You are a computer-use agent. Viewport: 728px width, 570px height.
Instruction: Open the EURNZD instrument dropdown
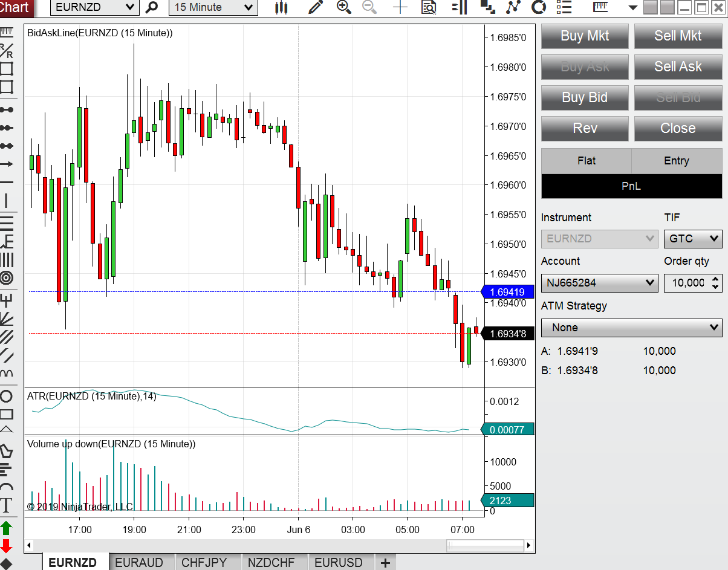click(x=95, y=7)
